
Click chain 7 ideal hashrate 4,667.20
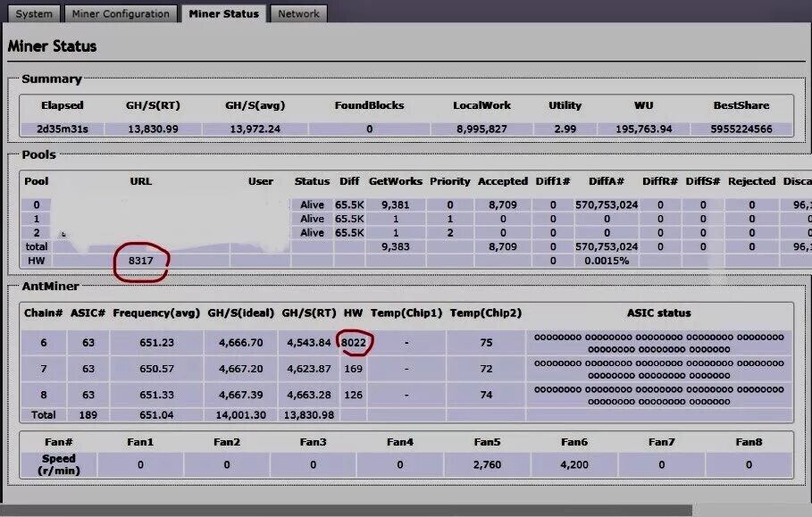coord(241,369)
